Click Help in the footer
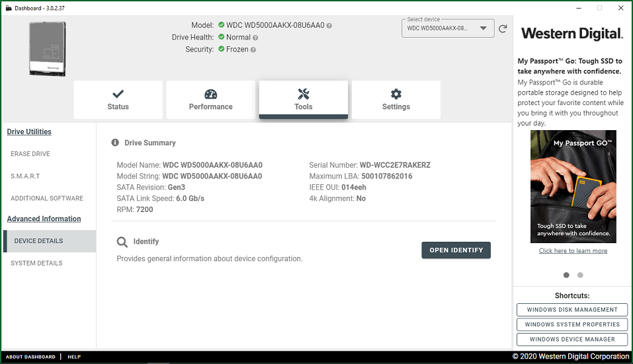633x364 pixels. [74, 357]
